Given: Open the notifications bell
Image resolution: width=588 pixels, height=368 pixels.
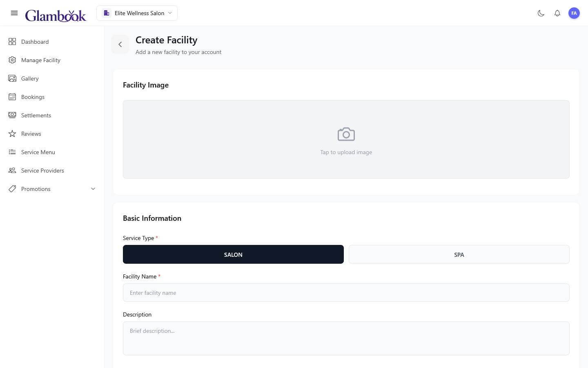Looking at the screenshot, I should (557, 13).
